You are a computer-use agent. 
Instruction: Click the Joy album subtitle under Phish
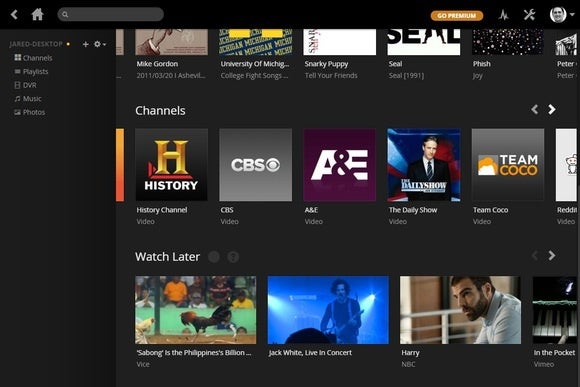pyautogui.click(x=478, y=75)
